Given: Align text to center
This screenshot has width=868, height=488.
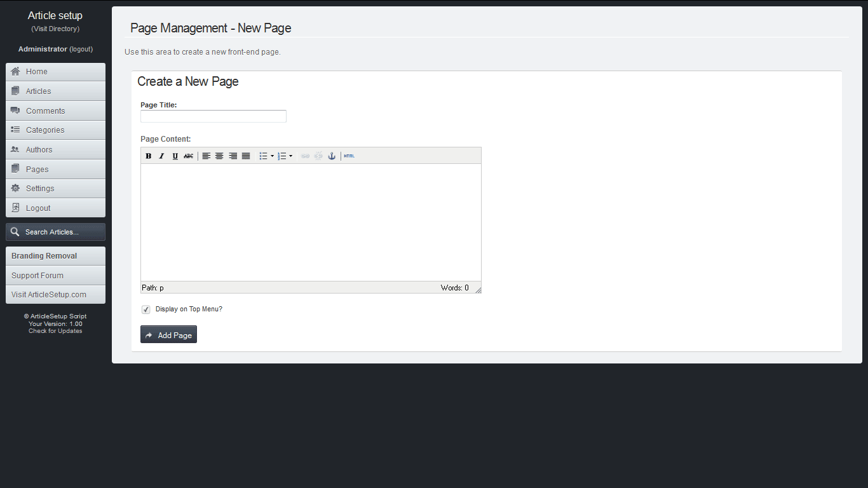Looking at the screenshot, I should (219, 156).
